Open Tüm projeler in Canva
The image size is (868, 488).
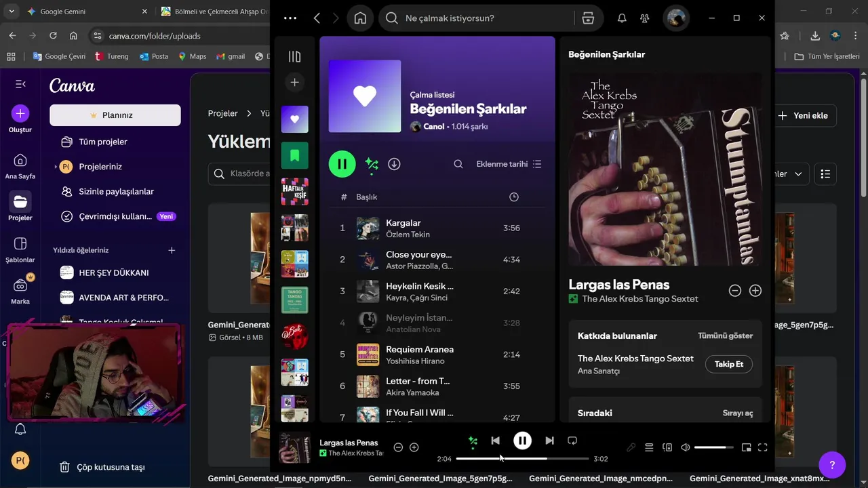pyautogui.click(x=103, y=142)
